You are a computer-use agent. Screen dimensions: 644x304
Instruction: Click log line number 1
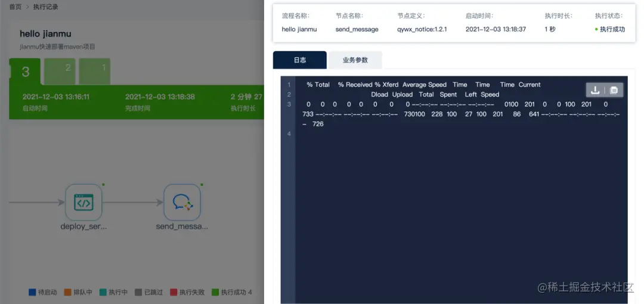289,85
